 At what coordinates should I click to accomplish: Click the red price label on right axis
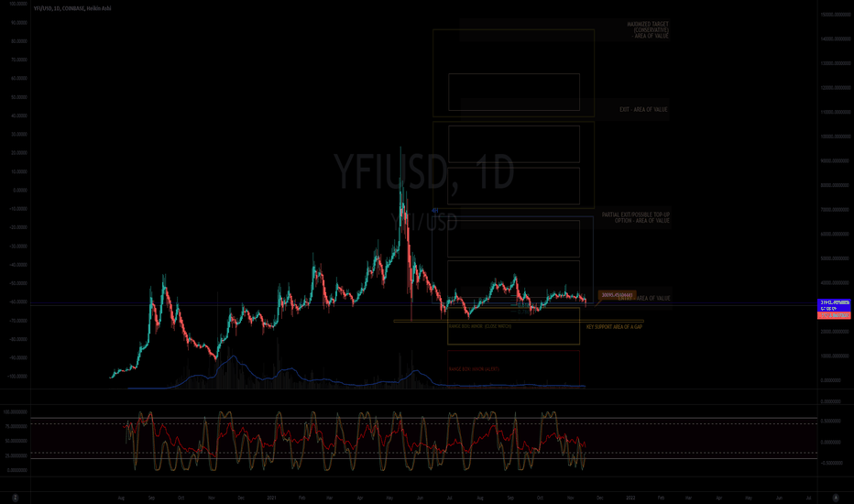click(x=835, y=315)
